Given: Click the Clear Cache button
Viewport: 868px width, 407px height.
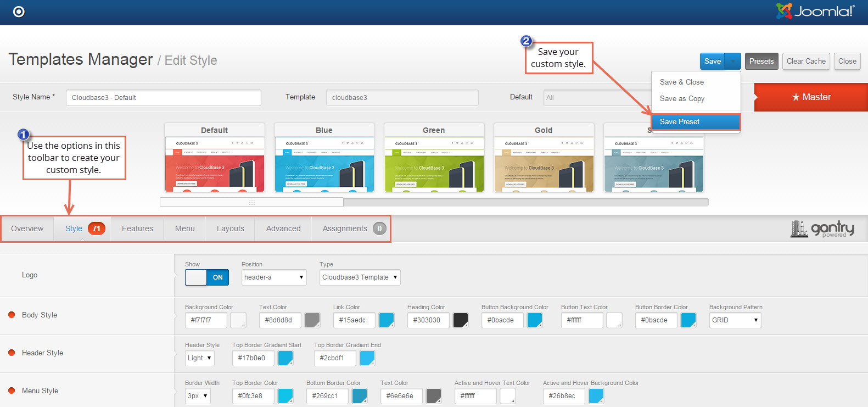Looking at the screenshot, I should pos(806,62).
